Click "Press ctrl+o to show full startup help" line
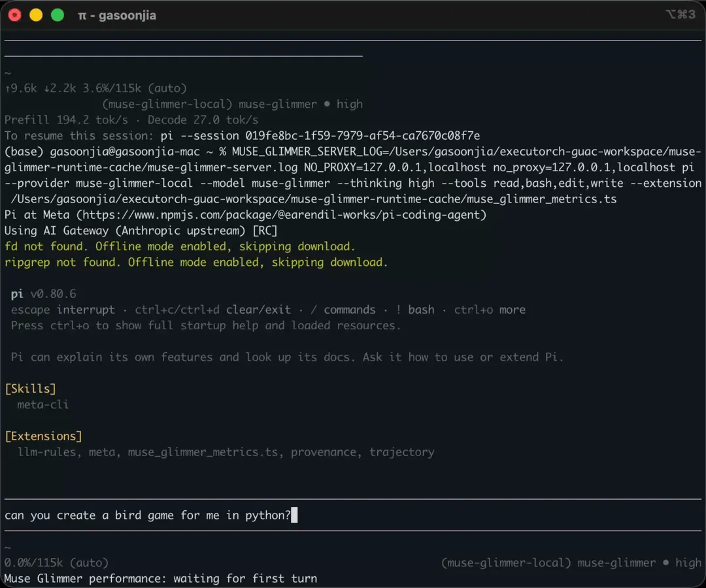 coord(206,326)
